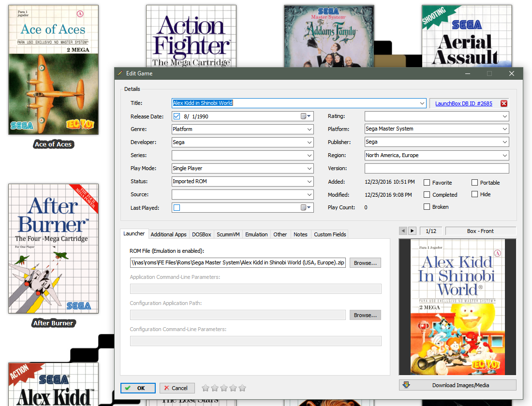
Task: Select the Launcher tab
Action: [134, 234]
